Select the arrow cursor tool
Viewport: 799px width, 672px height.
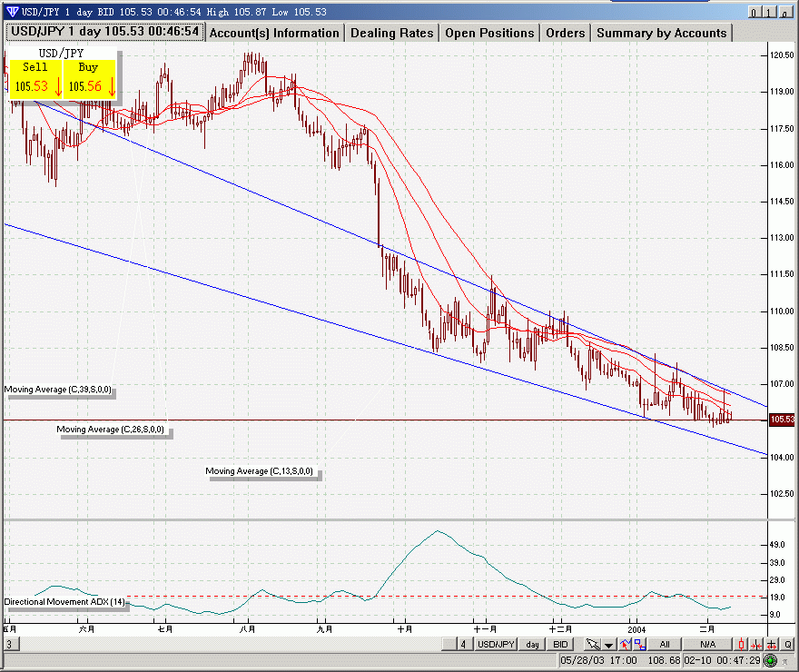coord(593,644)
